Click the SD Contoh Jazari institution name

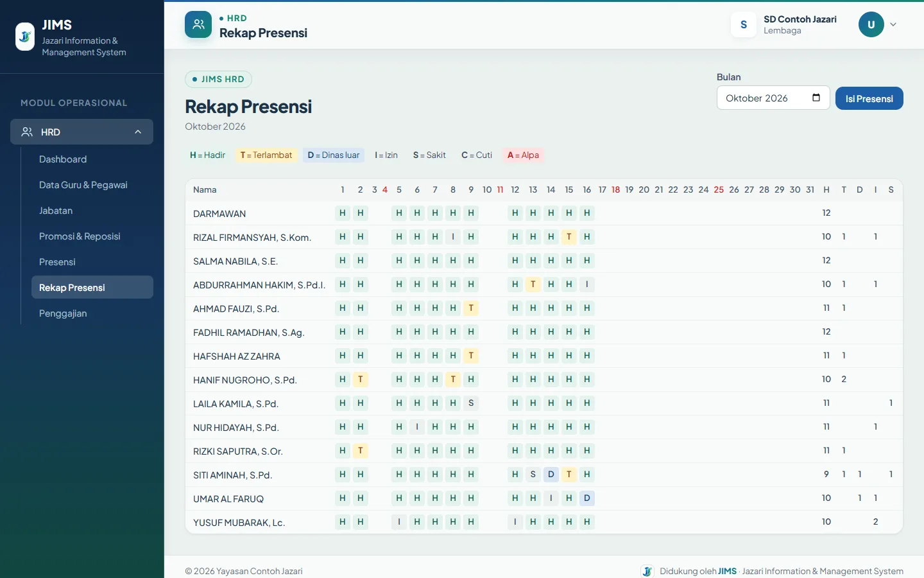click(800, 19)
